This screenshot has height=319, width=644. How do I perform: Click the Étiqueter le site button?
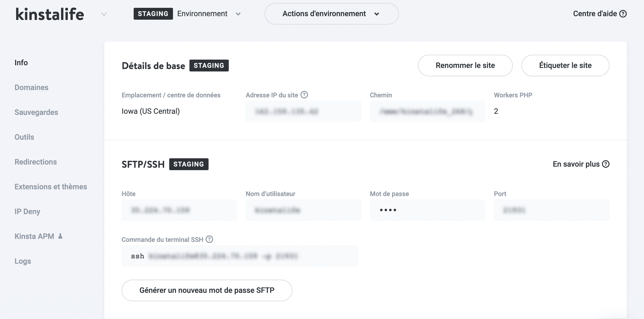(565, 65)
